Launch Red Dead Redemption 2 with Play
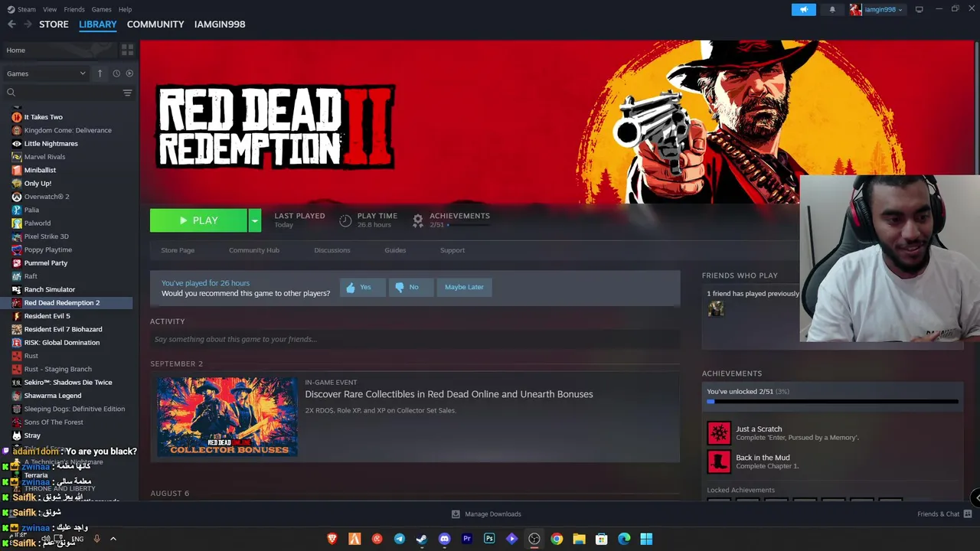Viewport: 980px width, 551px height. coord(198,220)
